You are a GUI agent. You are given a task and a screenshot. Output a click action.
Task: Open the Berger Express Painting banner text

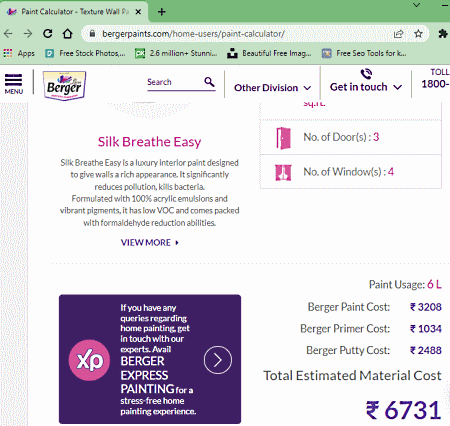(158, 359)
